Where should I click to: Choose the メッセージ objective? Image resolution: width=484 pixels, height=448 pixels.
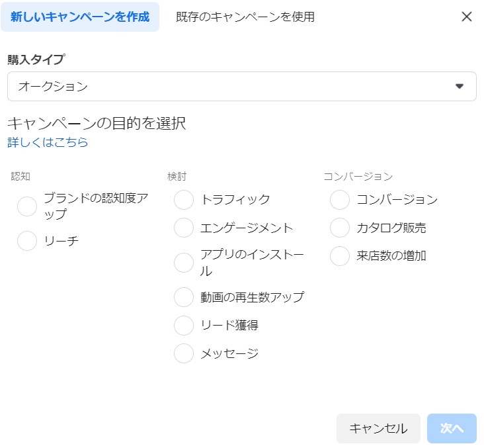coord(184,353)
